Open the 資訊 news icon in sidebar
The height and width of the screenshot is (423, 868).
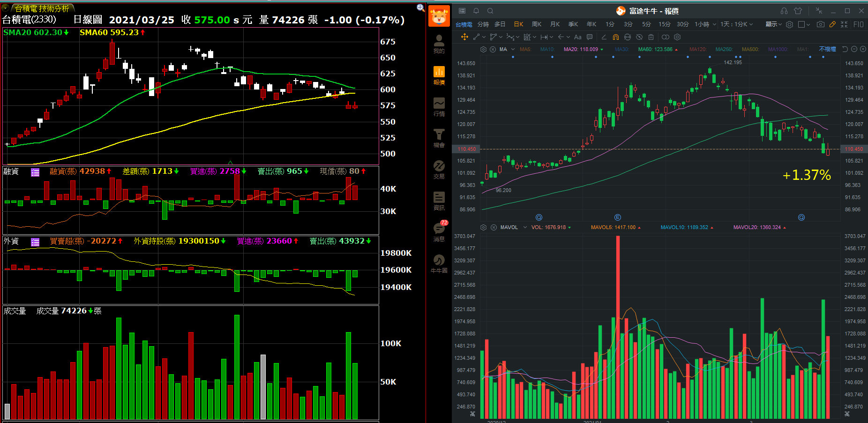pos(439,201)
